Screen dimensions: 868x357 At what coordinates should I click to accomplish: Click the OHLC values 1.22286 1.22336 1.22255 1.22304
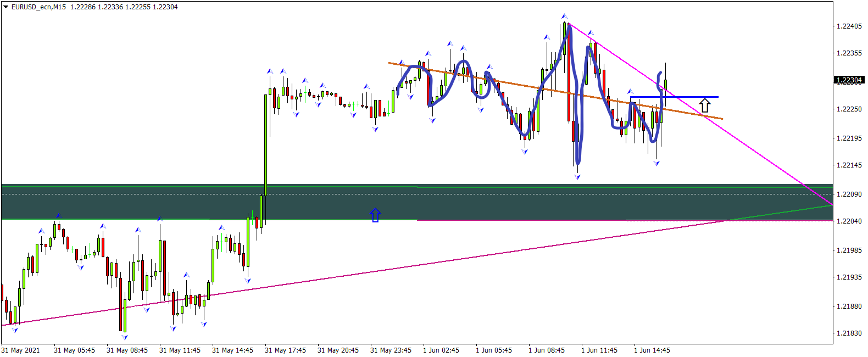tap(124, 7)
